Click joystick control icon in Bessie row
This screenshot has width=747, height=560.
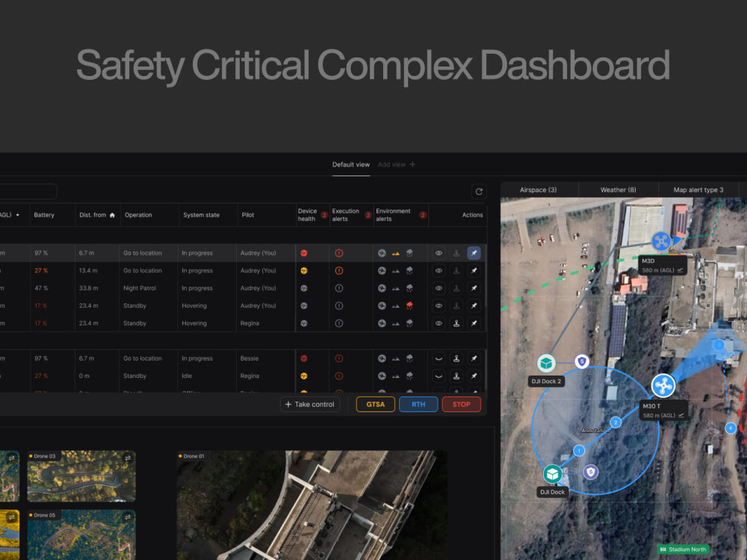[x=456, y=358]
